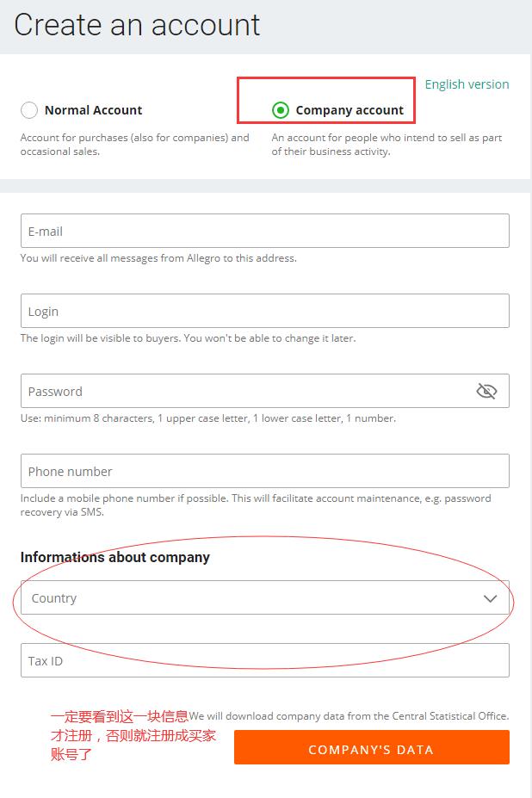Click the "Create an account" heading
Image resolution: width=532 pixels, height=798 pixels.
pos(137,25)
